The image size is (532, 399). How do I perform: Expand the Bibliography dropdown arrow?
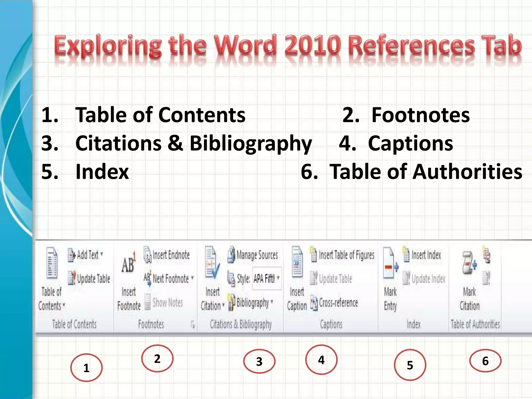[x=272, y=302]
